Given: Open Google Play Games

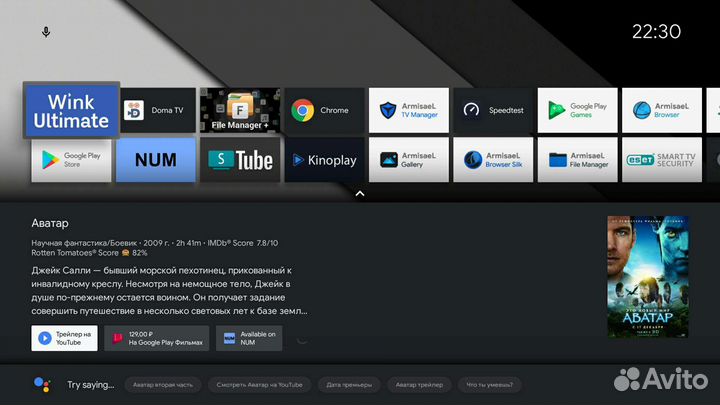Looking at the screenshot, I should 577,110.
